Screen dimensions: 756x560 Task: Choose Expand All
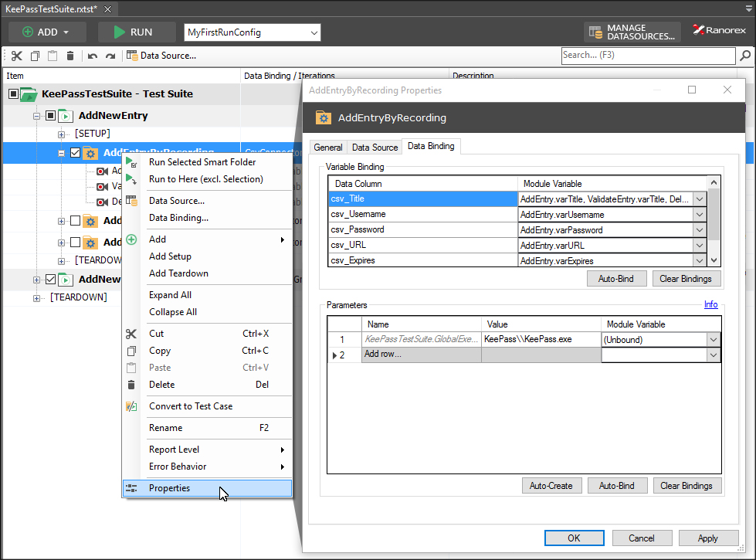click(207, 295)
